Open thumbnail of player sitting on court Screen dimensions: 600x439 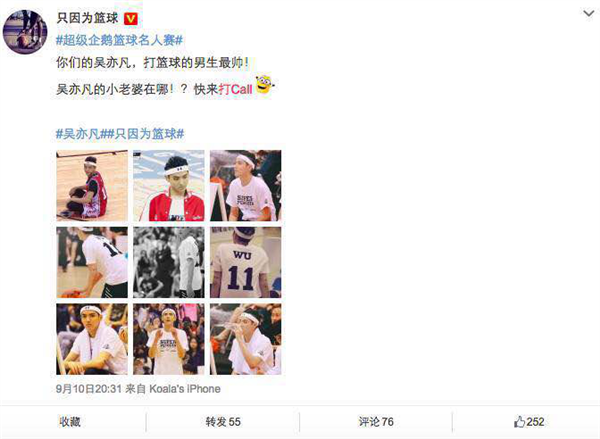pyautogui.click(x=92, y=186)
